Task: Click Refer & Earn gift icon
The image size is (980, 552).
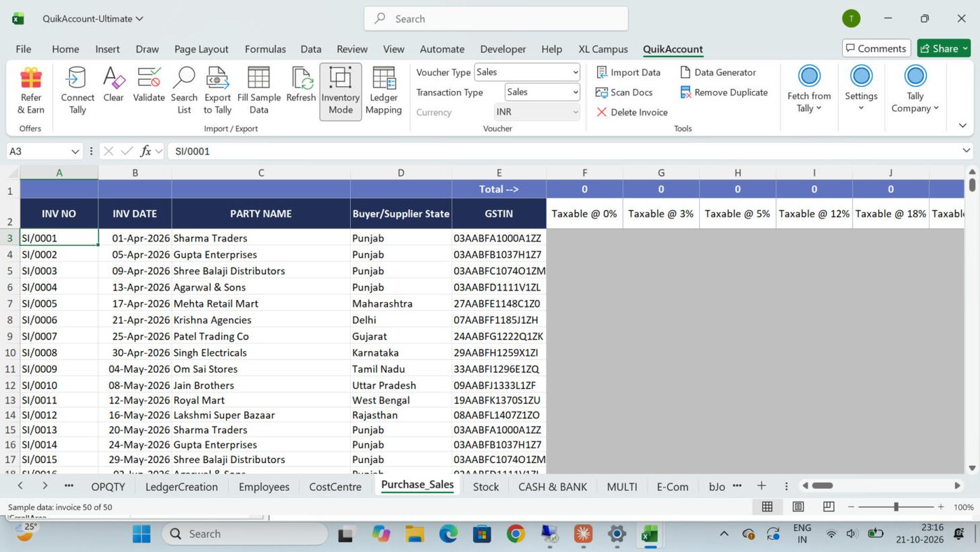Action: tap(31, 78)
